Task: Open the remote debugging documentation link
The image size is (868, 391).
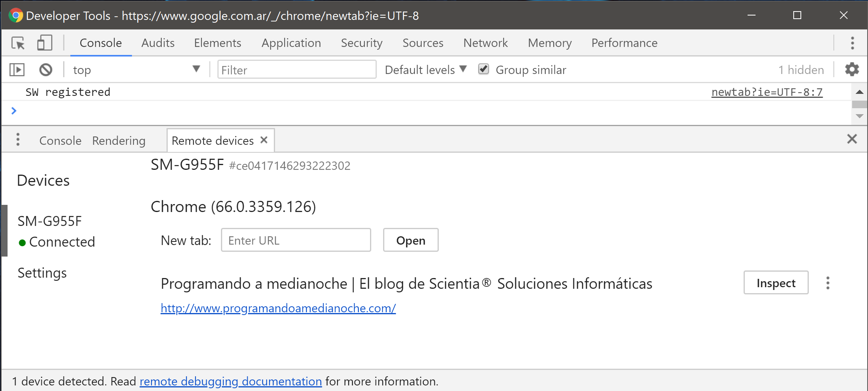Action: tap(231, 381)
